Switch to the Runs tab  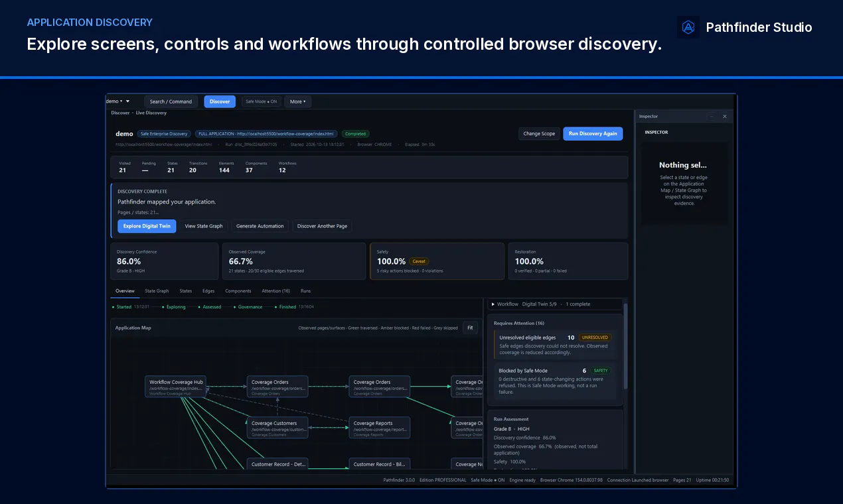point(305,291)
